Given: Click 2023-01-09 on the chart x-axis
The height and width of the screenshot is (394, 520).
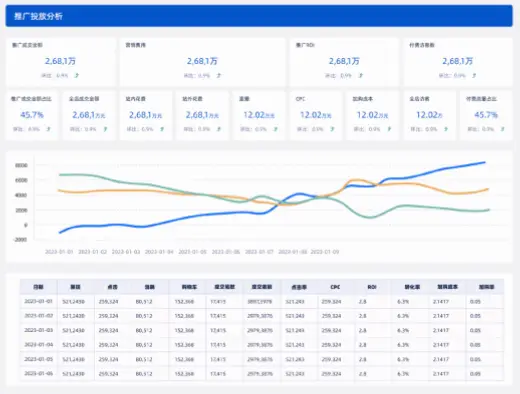Looking at the screenshot, I should coord(325,252).
